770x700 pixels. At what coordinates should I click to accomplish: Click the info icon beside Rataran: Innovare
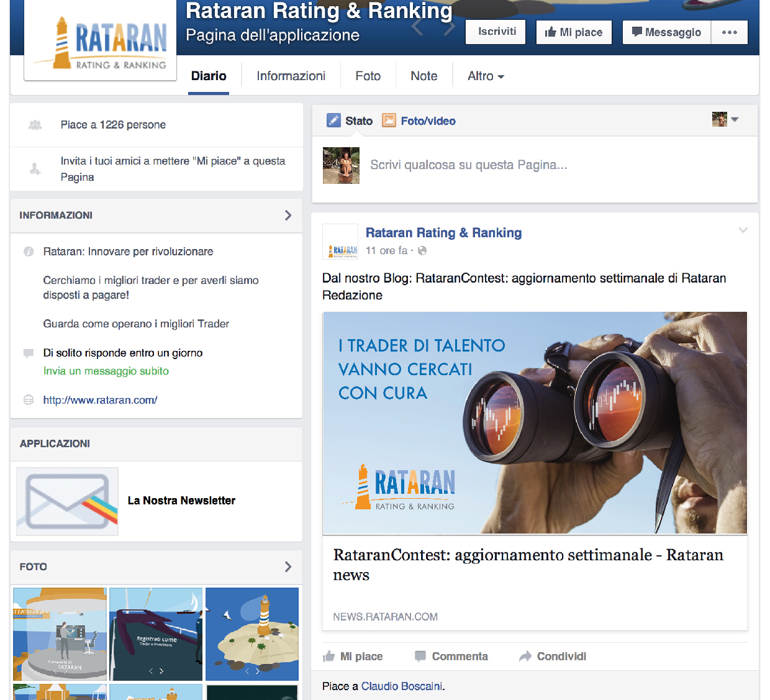pyautogui.click(x=29, y=252)
